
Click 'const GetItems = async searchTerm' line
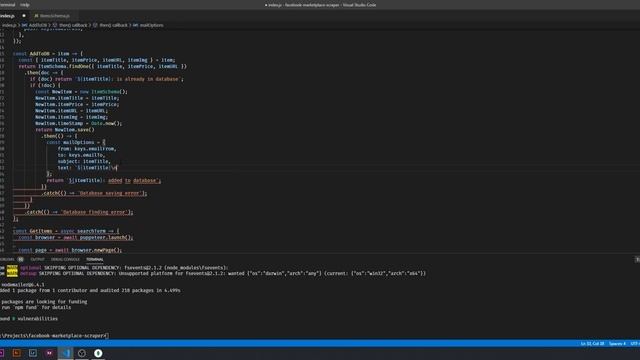coord(66,231)
